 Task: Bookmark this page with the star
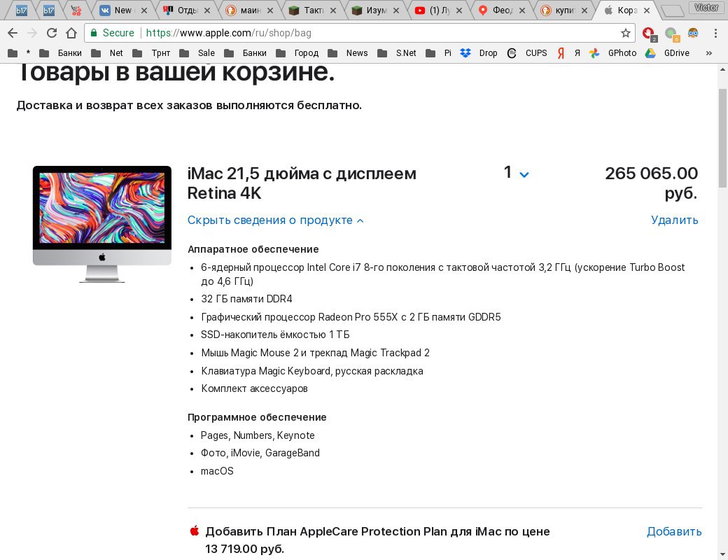(625, 33)
